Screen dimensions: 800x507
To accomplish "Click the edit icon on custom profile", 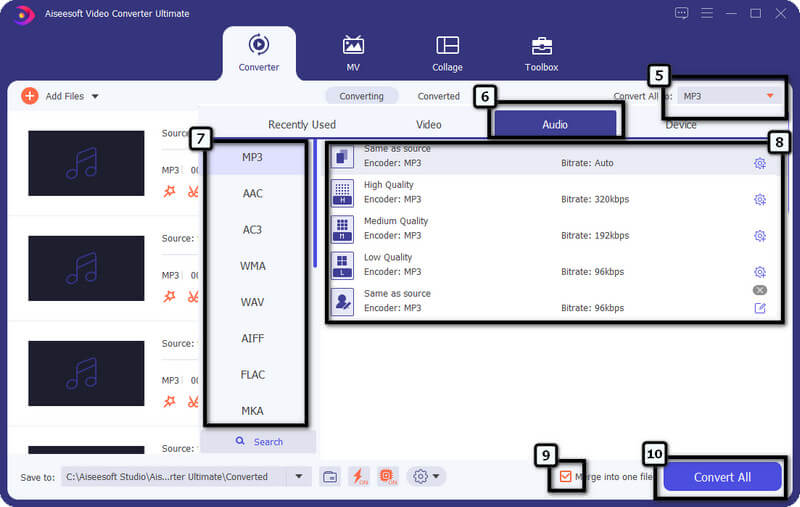I will pos(759,308).
